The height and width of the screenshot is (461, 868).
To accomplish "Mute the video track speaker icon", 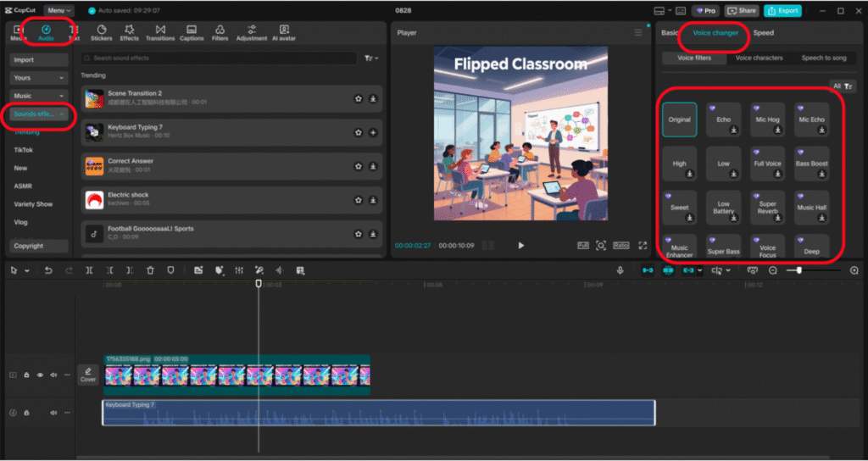I will pyautogui.click(x=53, y=375).
